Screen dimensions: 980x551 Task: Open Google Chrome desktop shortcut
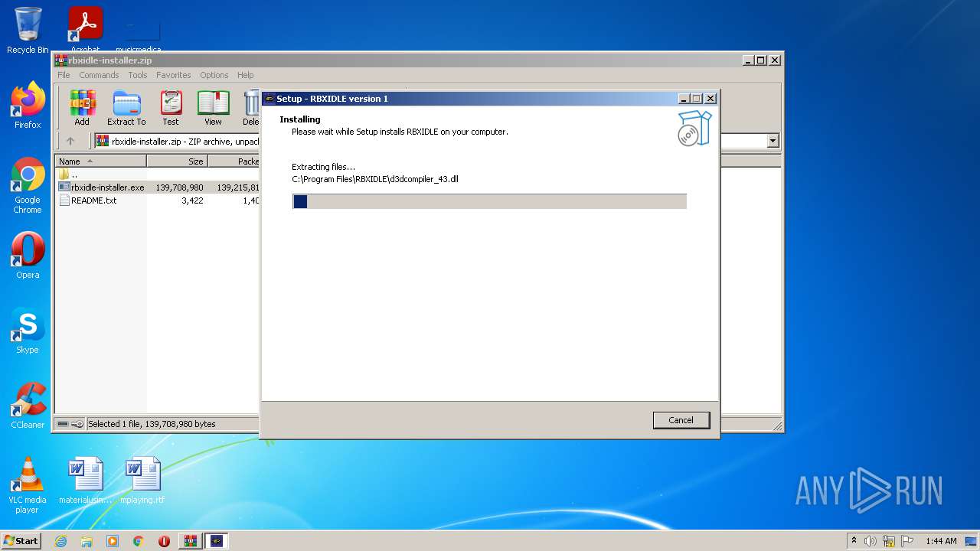coord(28,186)
